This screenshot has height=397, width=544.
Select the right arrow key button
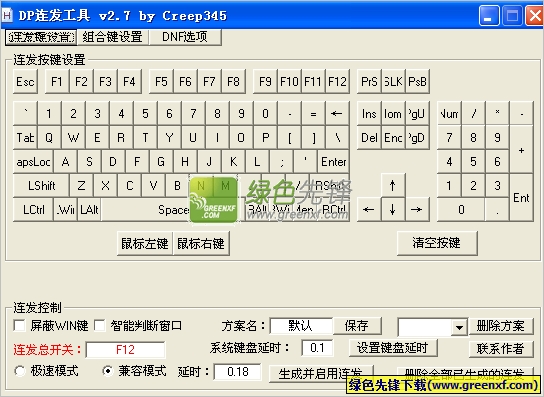click(x=417, y=209)
